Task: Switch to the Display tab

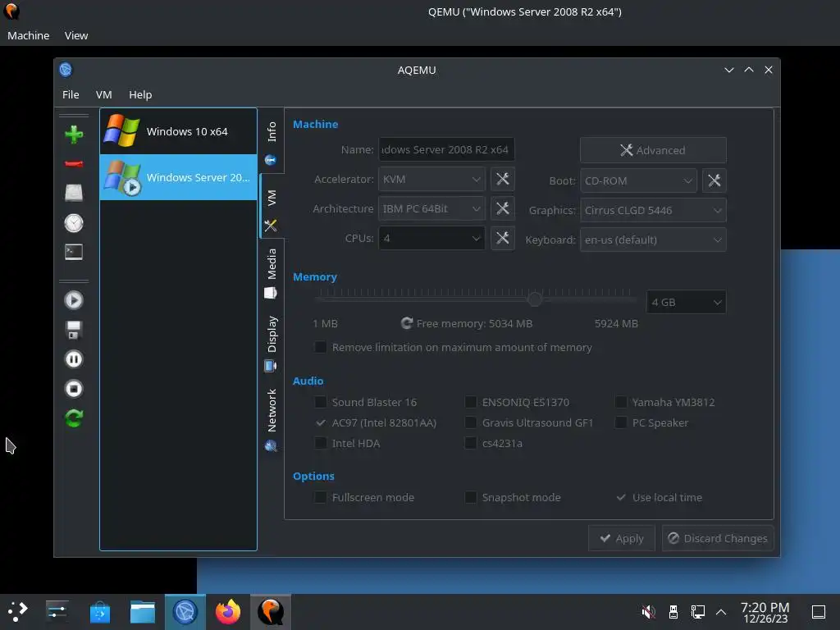Action: [x=272, y=343]
